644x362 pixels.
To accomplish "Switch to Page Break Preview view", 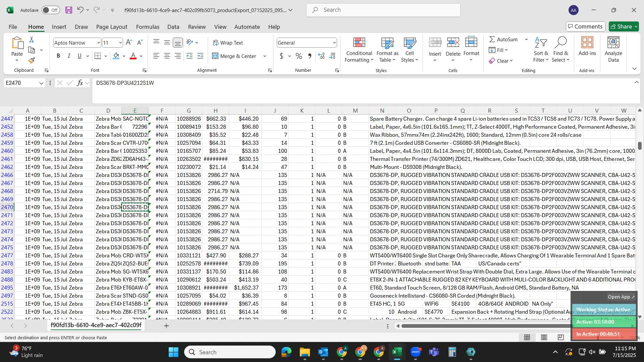I will [560, 337].
